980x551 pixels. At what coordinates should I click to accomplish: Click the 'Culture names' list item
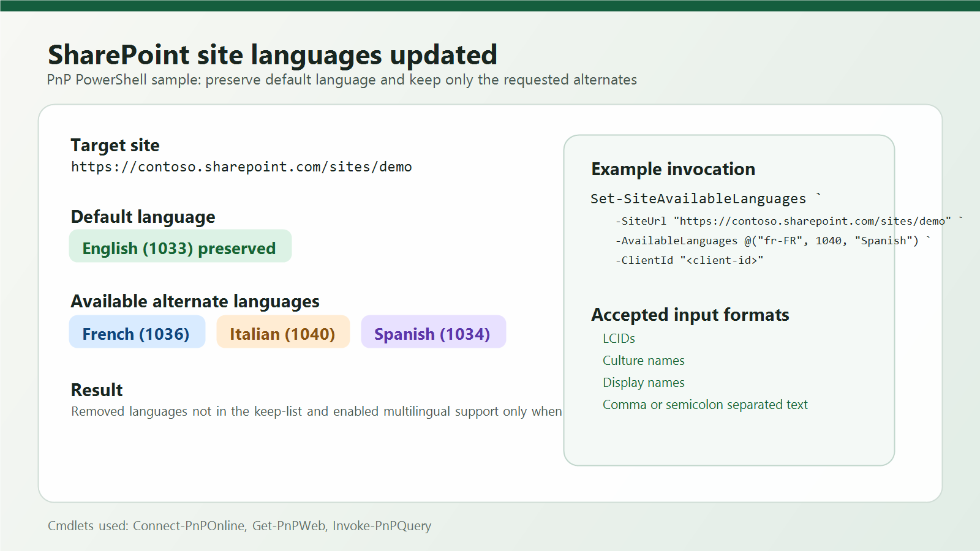[x=644, y=361]
